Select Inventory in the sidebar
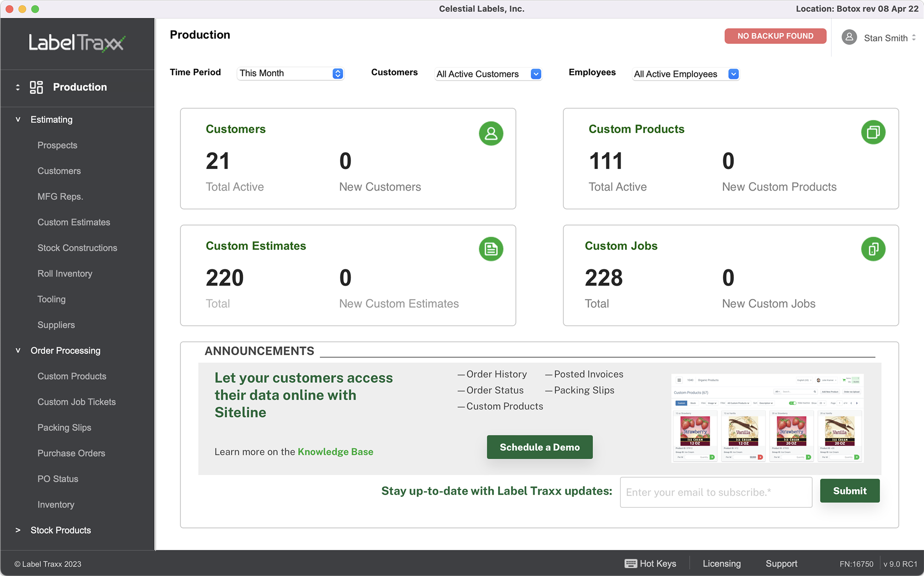 56,505
